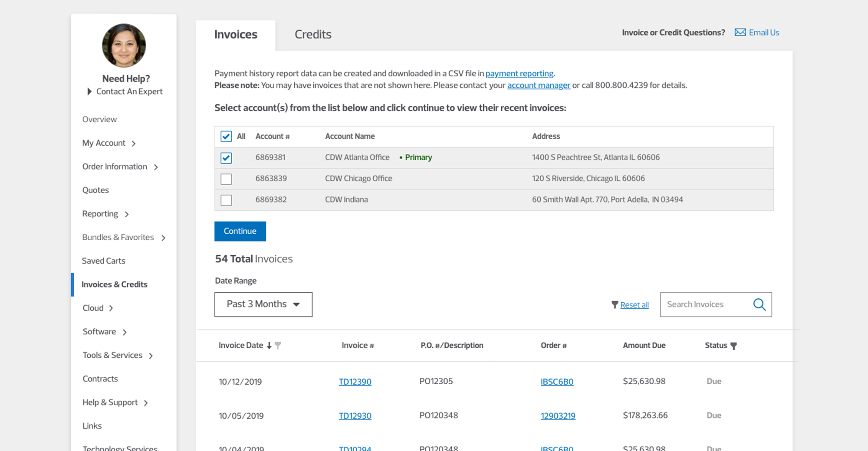
Task: Open the account manager link
Action: tap(539, 85)
